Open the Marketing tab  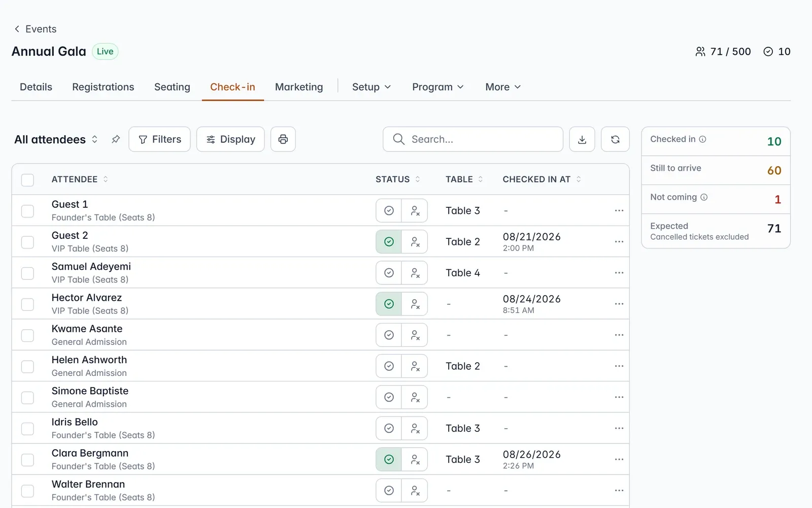299,87
